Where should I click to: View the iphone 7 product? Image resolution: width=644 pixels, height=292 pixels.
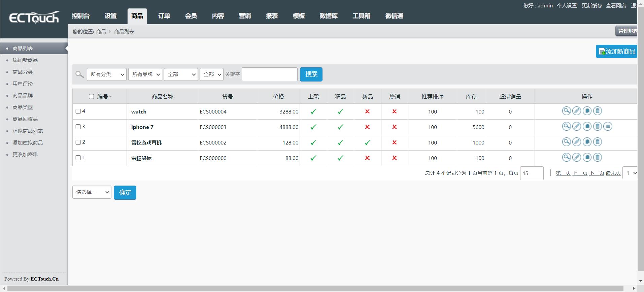[x=567, y=126]
